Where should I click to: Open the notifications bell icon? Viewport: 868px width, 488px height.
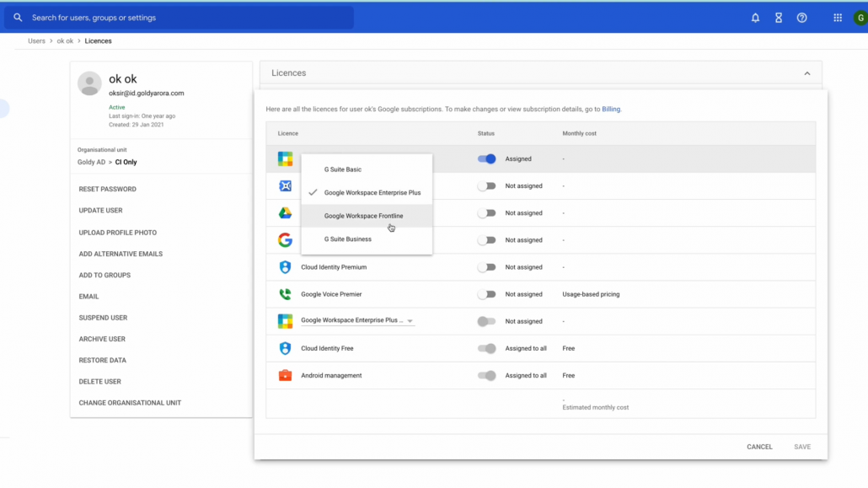tap(755, 17)
